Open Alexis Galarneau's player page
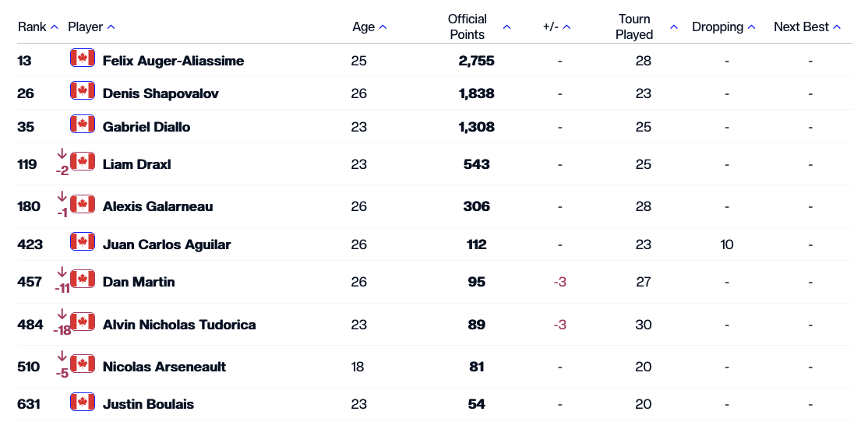 click(x=157, y=206)
